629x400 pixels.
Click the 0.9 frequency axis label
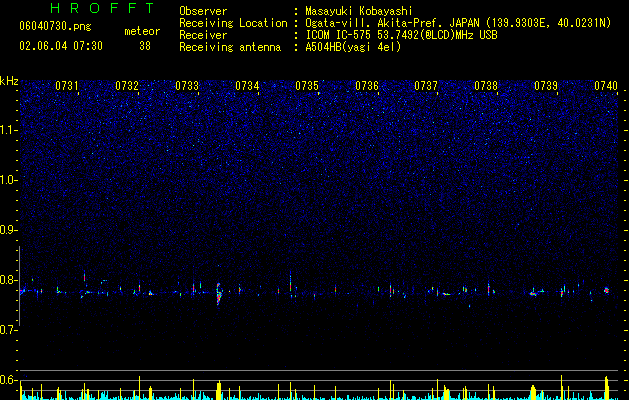coord(9,230)
